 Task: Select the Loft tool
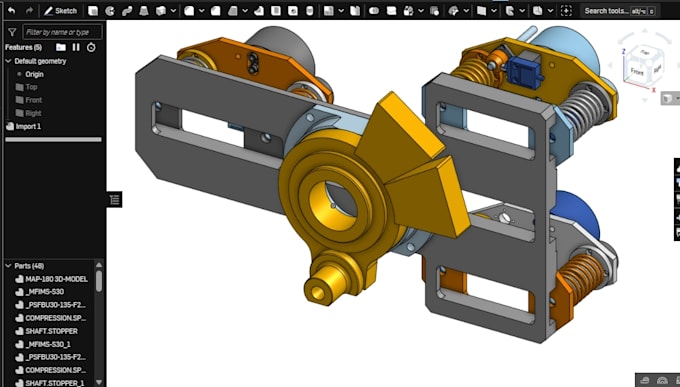(x=144, y=11)
